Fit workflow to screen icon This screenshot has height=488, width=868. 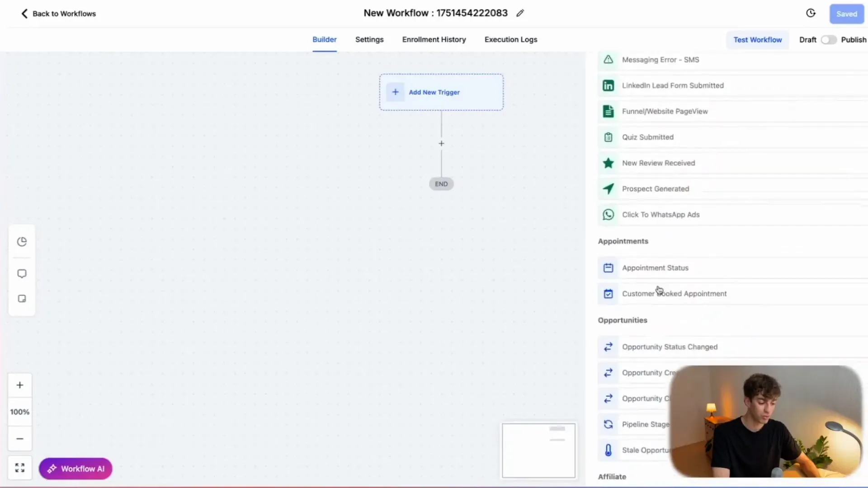click(20, 468)
